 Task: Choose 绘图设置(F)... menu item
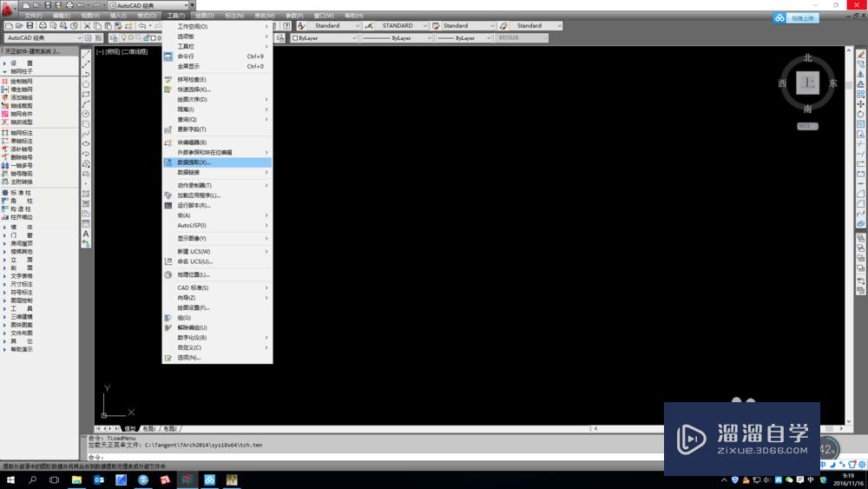(217, 307)
